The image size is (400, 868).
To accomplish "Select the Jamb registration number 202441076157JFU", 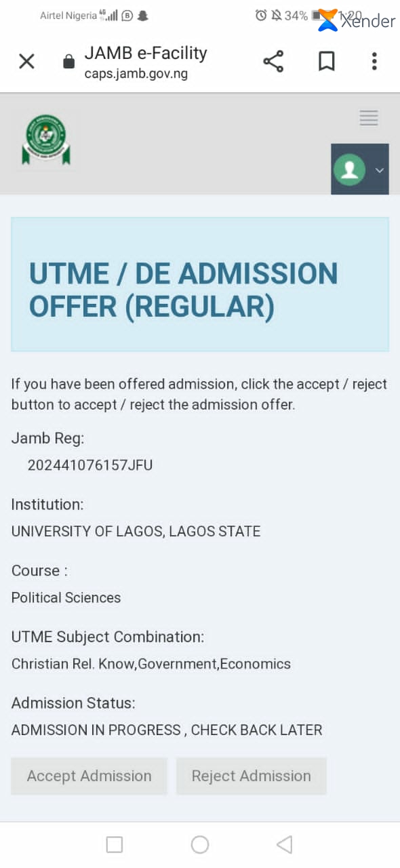I will click(x=90, y=465).
